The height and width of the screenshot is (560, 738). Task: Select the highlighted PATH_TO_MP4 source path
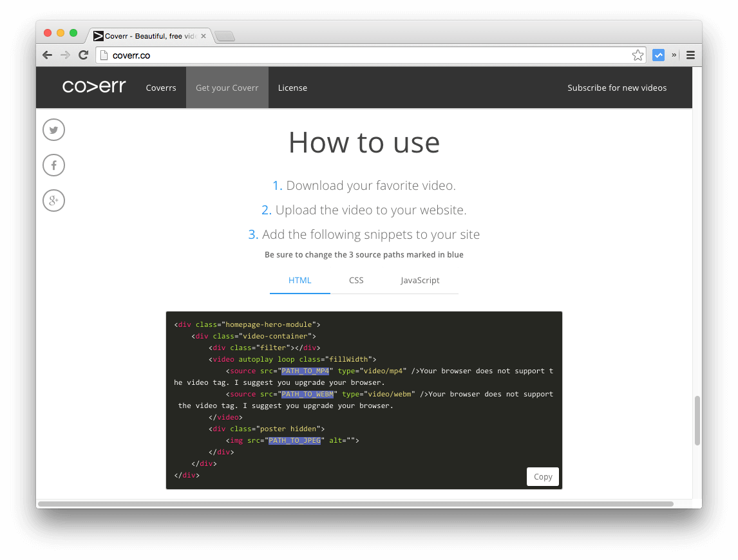[x=305, y=370]
